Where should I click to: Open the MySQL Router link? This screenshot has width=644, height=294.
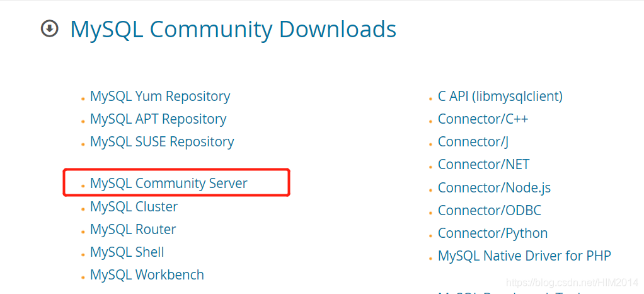pos(133,230)
